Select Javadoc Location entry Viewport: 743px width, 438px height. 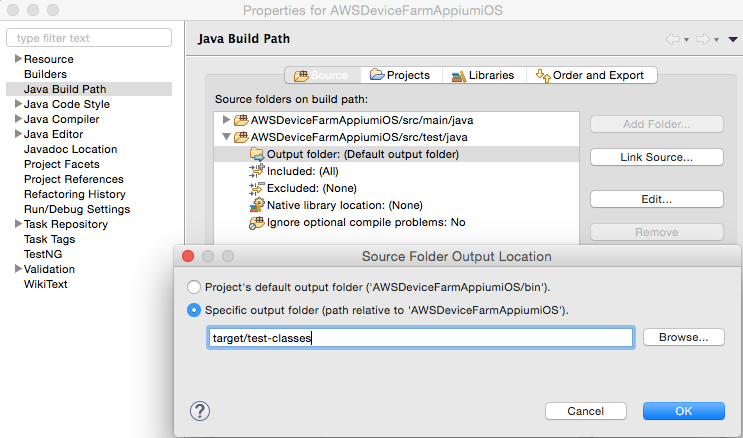point(71,149)
